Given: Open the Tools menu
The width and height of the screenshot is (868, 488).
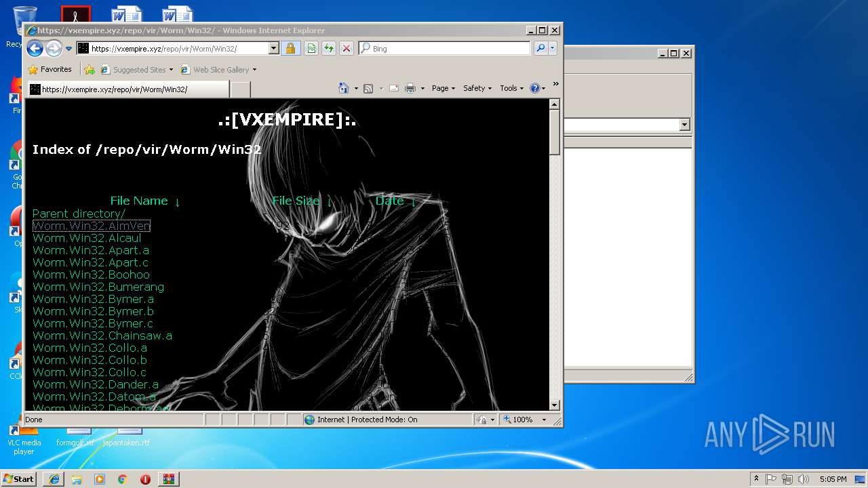Looking at the screenshot, I should (x=512, y=88).
